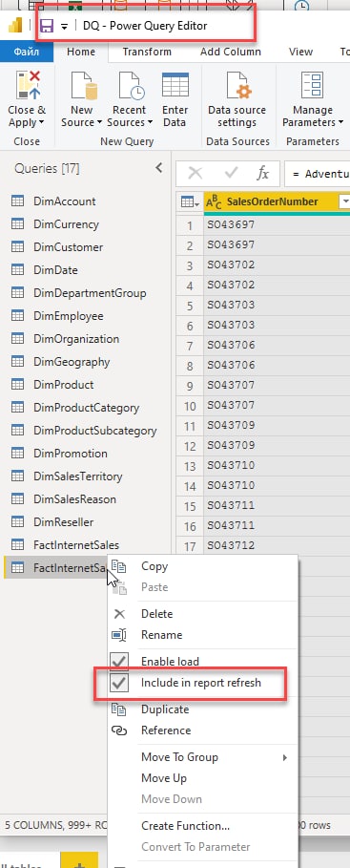Confirm formula with the checkmark icon

(x=231, y=174)
